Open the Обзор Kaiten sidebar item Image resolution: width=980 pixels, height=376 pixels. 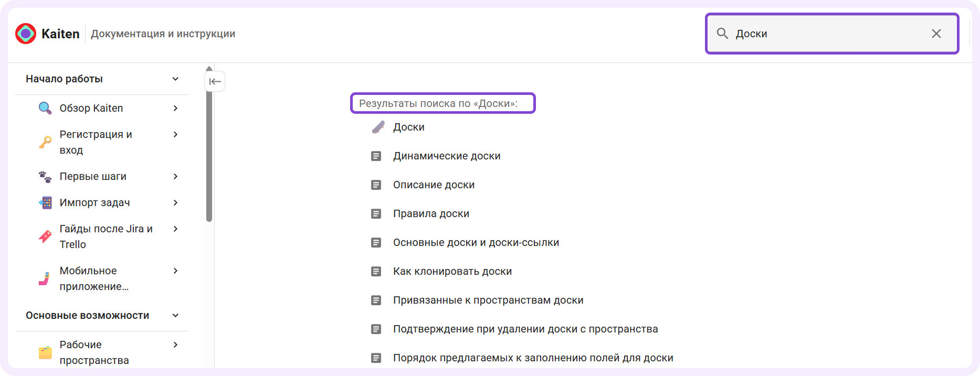pyautogui.click(x=91, y=108)
